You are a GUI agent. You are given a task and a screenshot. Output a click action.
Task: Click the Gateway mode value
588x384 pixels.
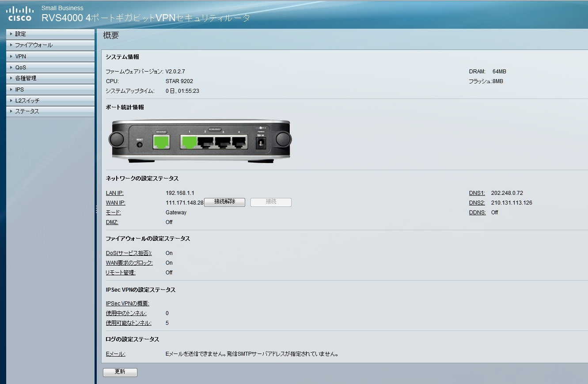coord(176,213)
